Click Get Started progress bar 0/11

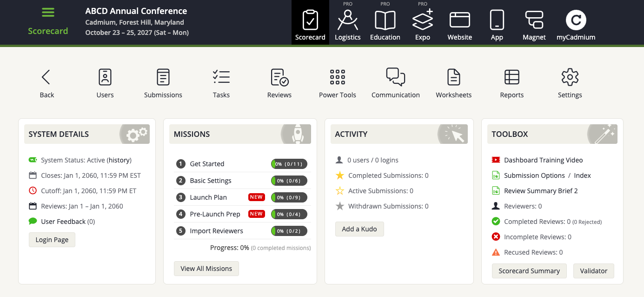(x=289, y=164)
